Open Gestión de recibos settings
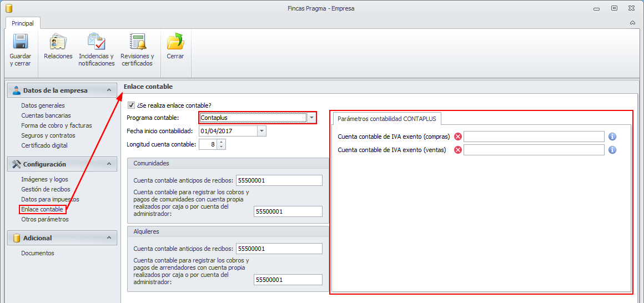 point(46,189)
